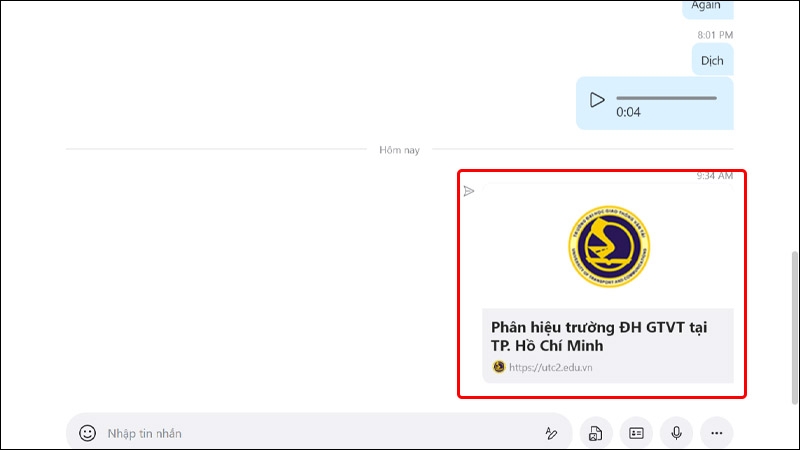
Task: Click the 'Hôm nay' date separator label
Action: 399,150
